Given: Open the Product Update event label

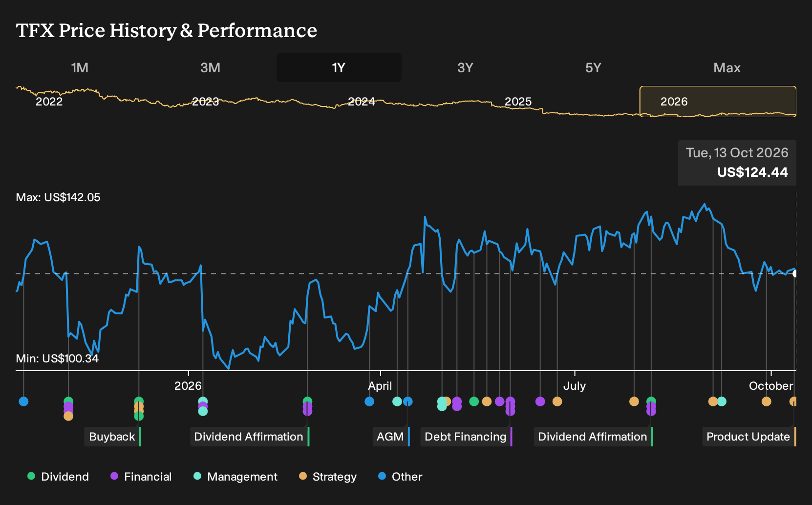Looking at the screenshot, I should (x=749, y=437).
